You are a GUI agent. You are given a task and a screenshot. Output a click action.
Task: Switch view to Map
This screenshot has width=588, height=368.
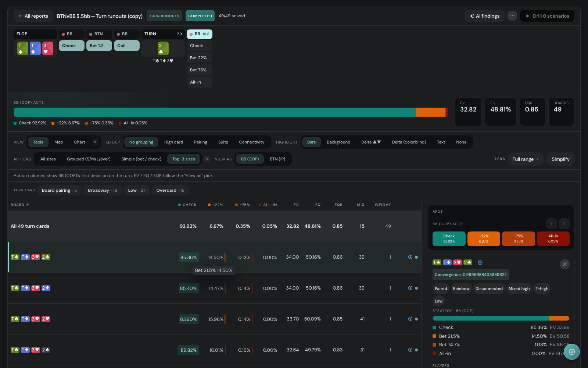tap(58, 142)
